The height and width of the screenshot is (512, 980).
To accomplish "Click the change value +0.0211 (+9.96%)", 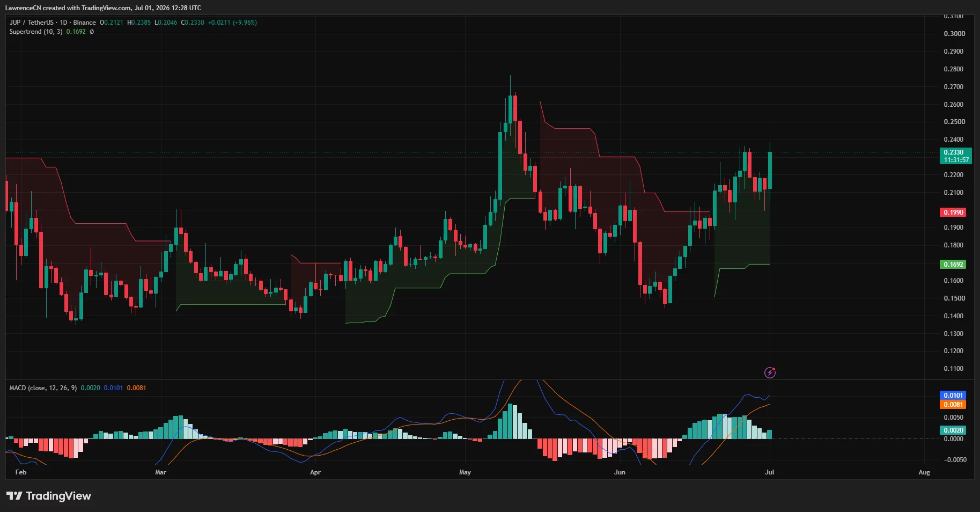I will click(x=233, y=23).
